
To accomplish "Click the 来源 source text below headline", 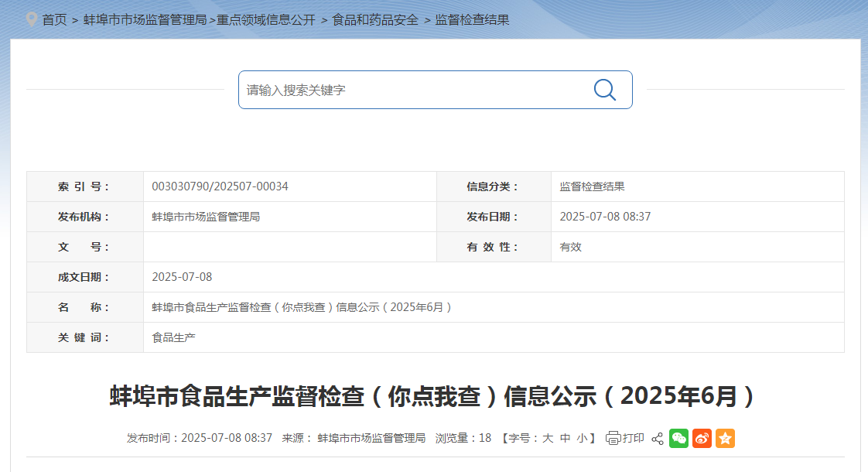I will tap(354, 438).
